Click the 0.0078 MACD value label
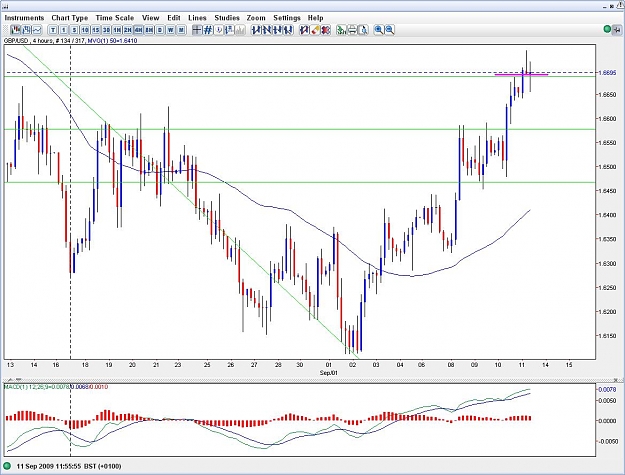The width and height of the screenshot is (625, 475). click(607, 389)
